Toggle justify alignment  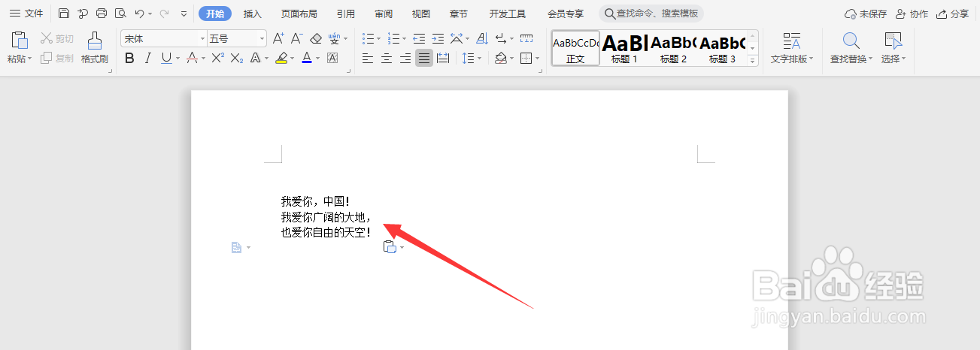point(424,58)
